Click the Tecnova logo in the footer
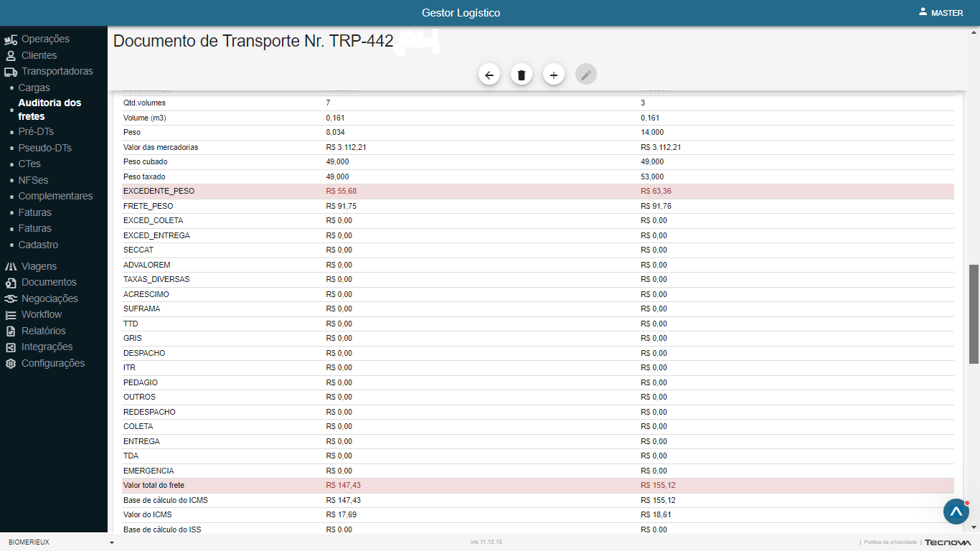The image size is (980, 551). pyautogui.click(x=948, y=542)
